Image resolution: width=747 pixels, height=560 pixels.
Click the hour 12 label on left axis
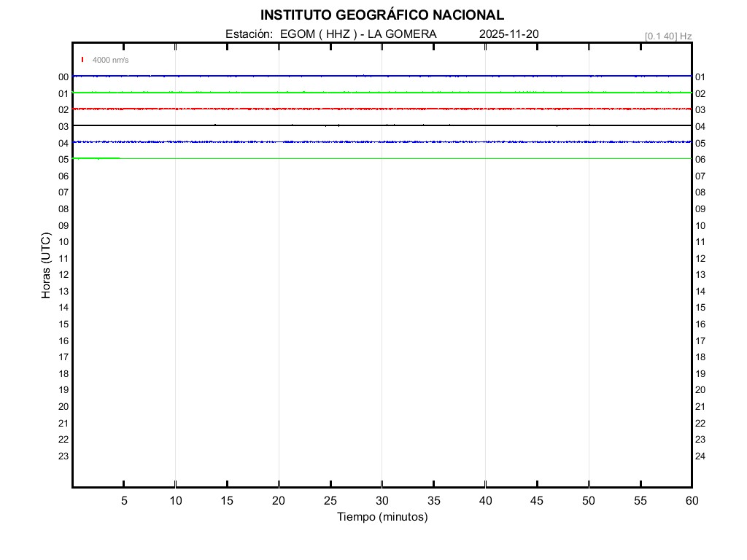[x=63, y=275]
